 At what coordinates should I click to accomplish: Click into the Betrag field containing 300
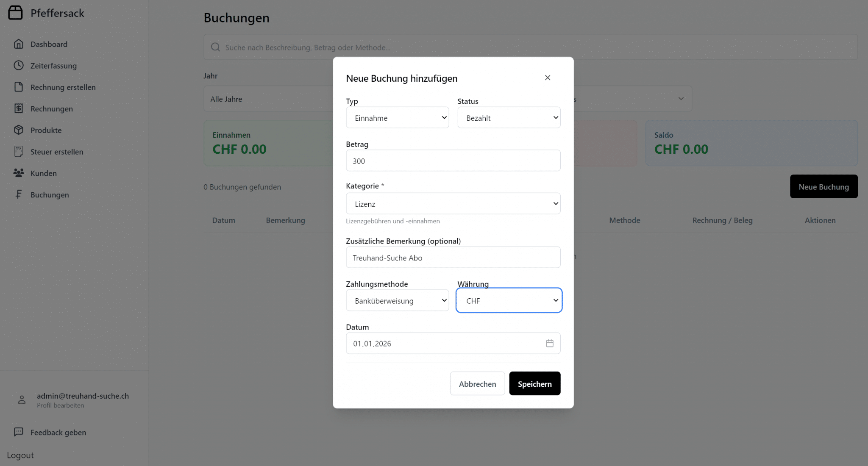click(453, 161)
